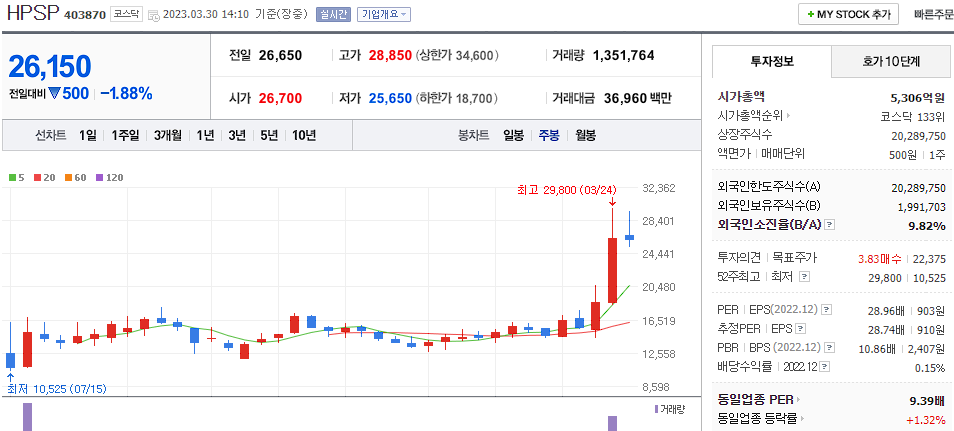Switch candle chart to 일봉
954x431 pixels.
(x=513, y=135)
